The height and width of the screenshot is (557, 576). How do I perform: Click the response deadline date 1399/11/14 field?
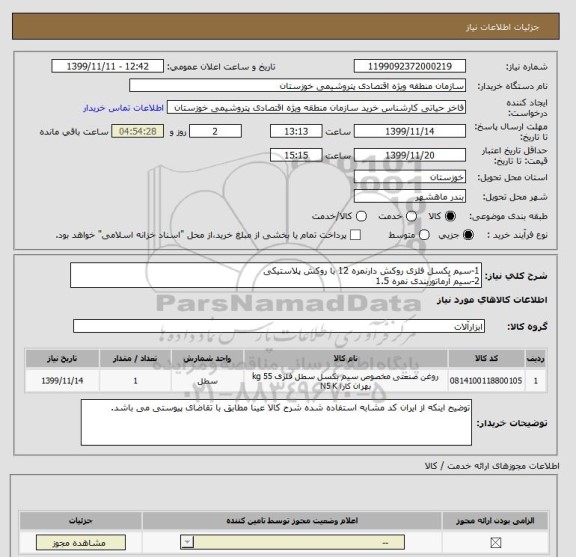410,131
